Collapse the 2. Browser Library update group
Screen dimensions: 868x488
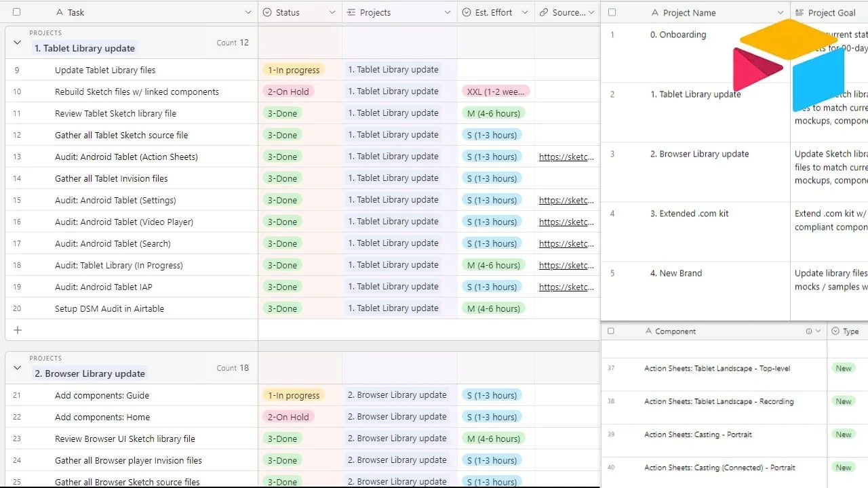(17, 368)
